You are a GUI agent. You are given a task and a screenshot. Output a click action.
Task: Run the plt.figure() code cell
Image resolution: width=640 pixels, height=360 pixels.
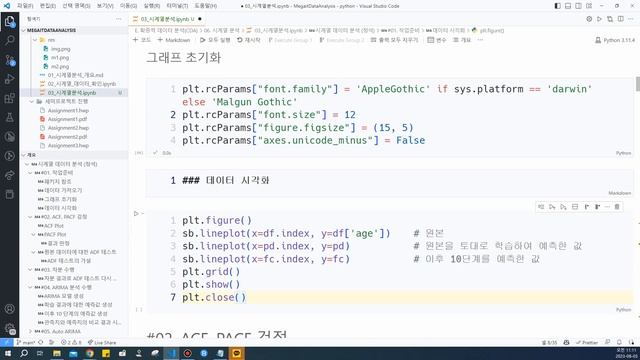(x=136, y=213)
